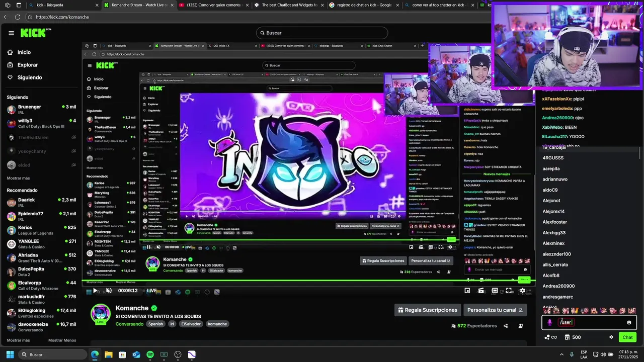Toggle the player mute speaker icon
This screenshot has height=362, width=644.
pos(109,291)
